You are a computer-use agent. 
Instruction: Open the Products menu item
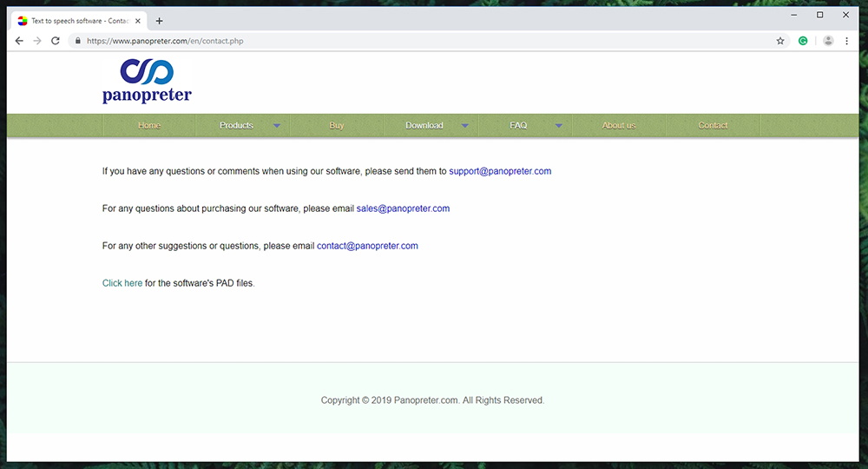(236, 126)
